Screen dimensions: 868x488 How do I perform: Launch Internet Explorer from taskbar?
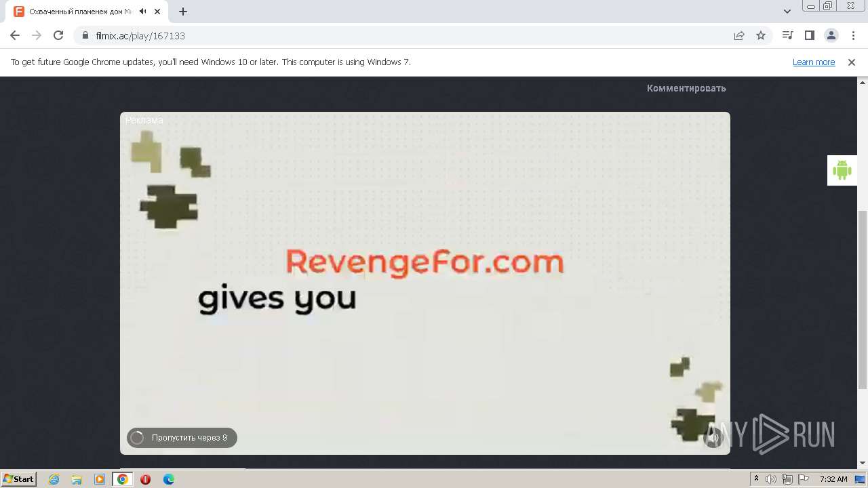click(54, 479)
